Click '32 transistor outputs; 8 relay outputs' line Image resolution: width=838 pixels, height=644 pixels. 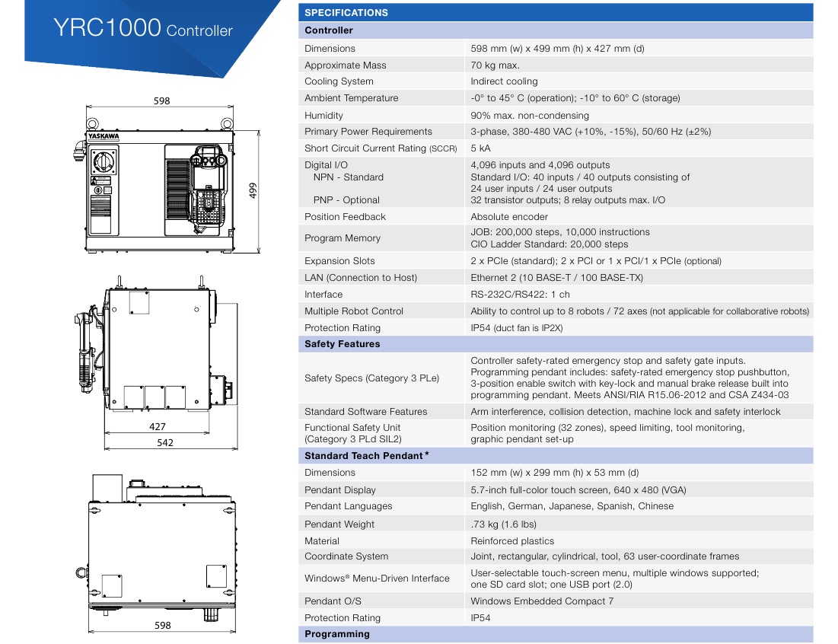tap(568, 200)
